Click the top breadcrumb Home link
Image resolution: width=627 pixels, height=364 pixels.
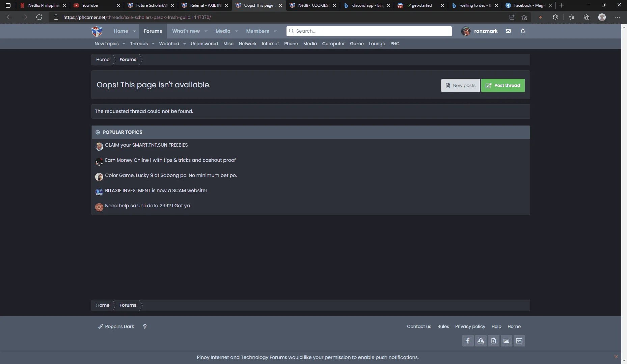click(x=103, y=59)
